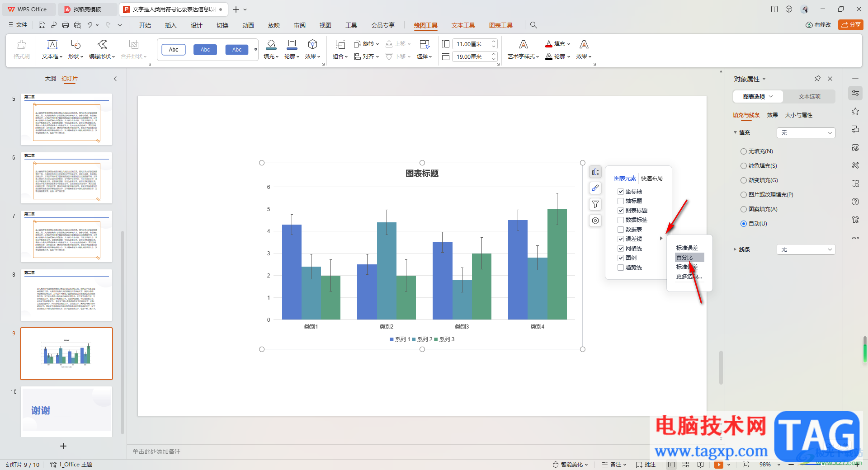This screenshot has width=868, height=470.
Task: Collapse the 填充 section triangle
Action: point(735,133)
